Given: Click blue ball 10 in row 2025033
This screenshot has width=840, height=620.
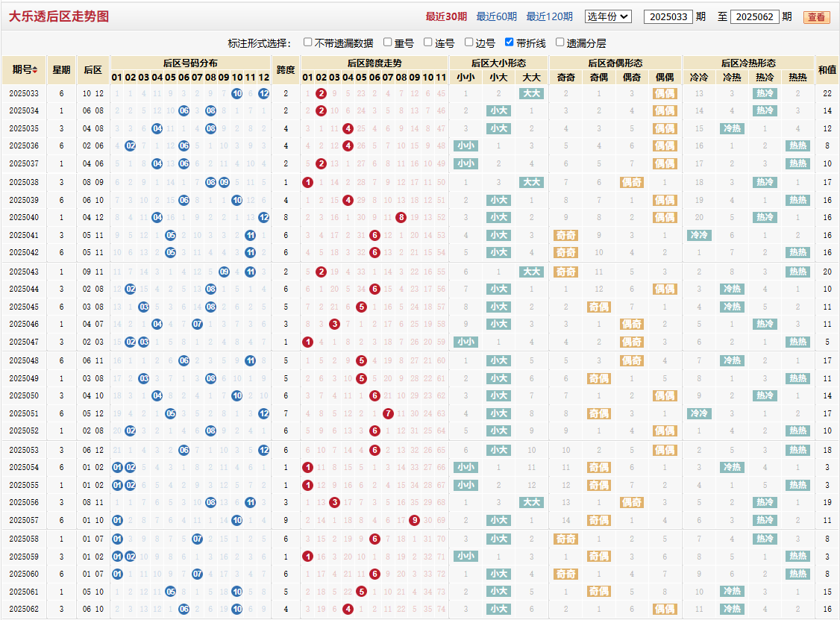Looking at the screenshot, I should click(237, 93).
